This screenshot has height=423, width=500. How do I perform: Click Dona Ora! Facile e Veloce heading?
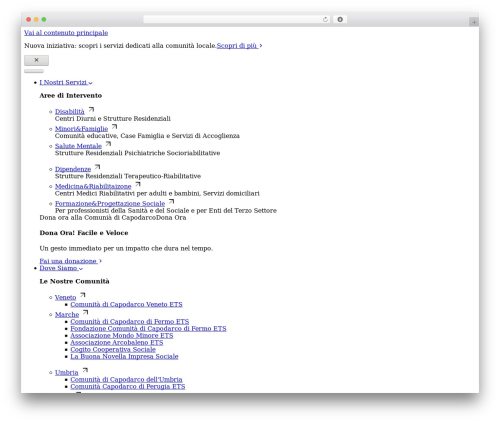click(84, 233)
